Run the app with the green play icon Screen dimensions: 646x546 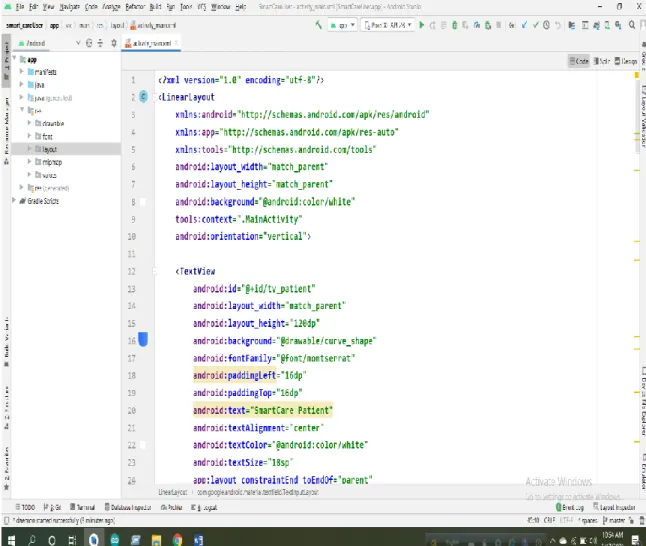tap(421, 25)
